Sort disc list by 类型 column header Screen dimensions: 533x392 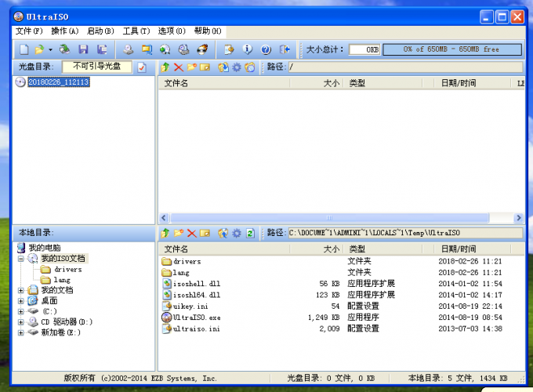click(x=383, y=83)
